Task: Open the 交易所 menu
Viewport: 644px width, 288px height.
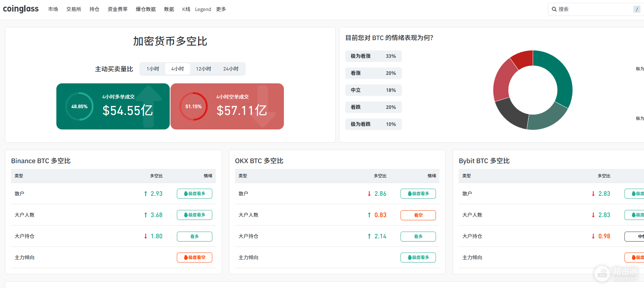Action: click(74, 9)
